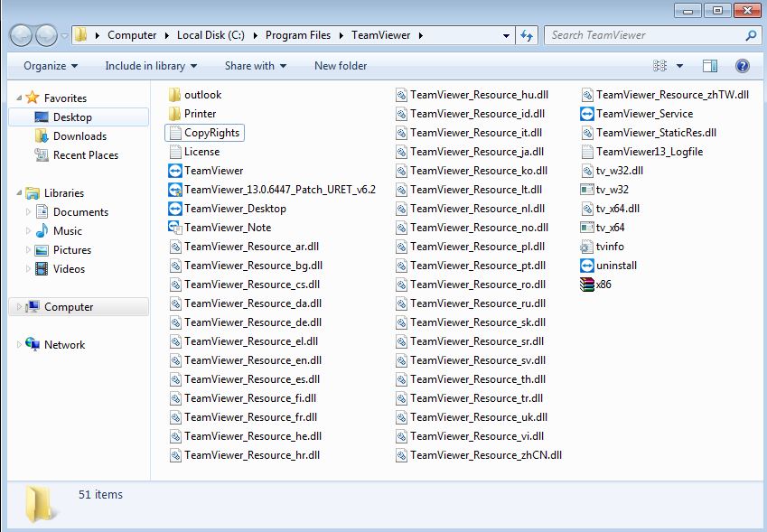Select TeamViewer_Resource_vi.dll file
Screen dimensions: 767x532
(x=470, y=436)
